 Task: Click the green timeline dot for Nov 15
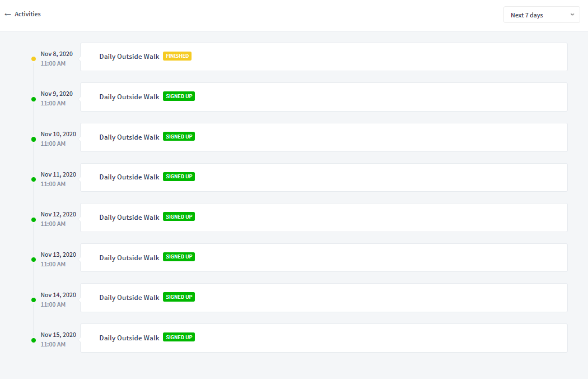coord(34,340)
